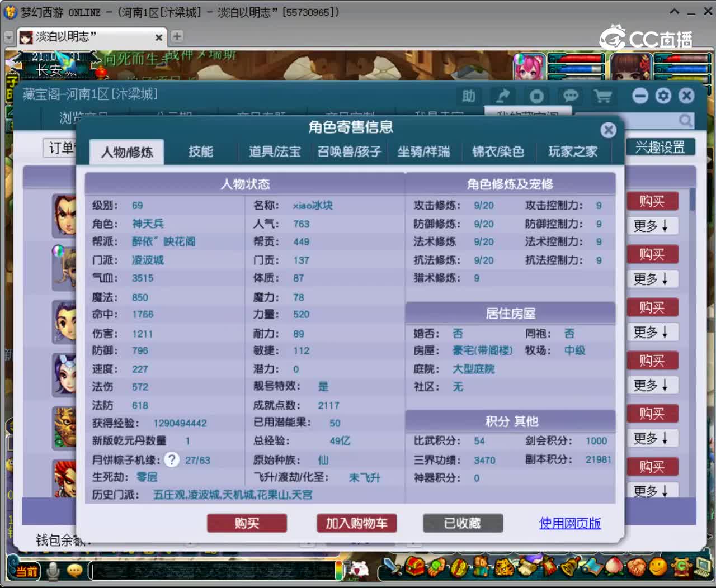Click the lion-faced avatar in listing
Screen dimensions: 716x588
tap(65, 428)
